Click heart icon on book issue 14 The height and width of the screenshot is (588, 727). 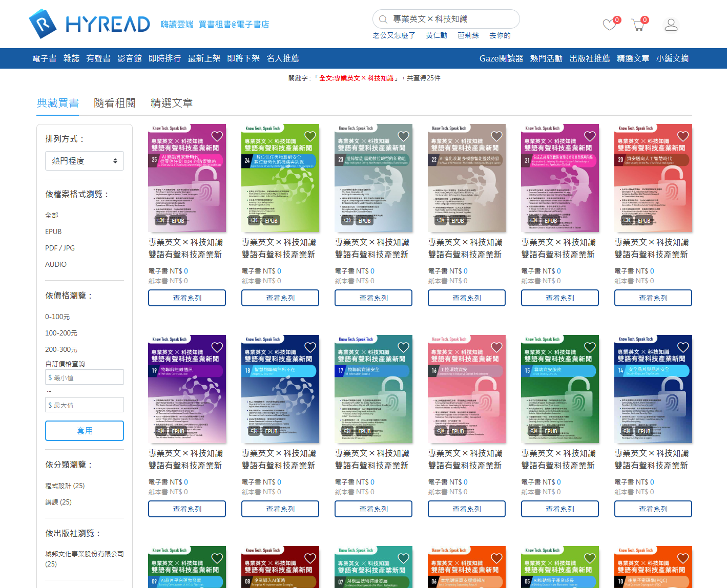683,347
